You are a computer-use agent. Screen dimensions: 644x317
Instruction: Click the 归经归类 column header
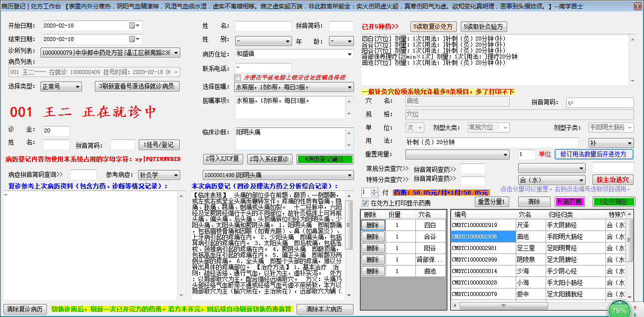[561, 214]
